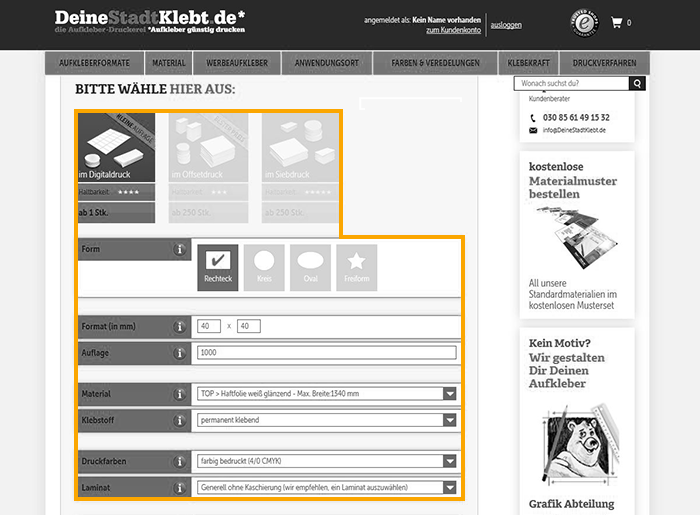This screenshot has height=515, width=700.
Task: Show info icon for Format (in mm)
Action: [x=179, y=327]
